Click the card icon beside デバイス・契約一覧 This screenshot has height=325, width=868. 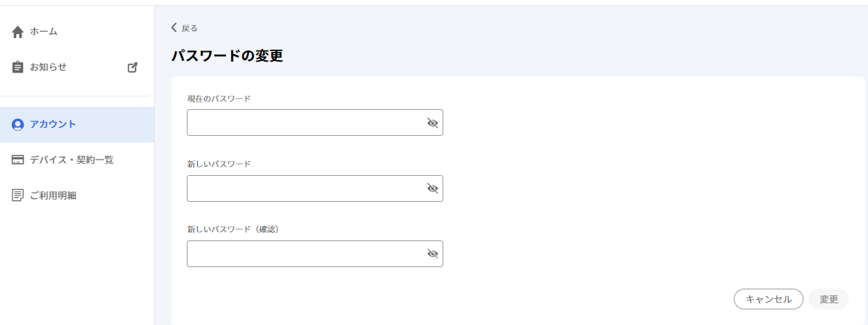point(18,160)
